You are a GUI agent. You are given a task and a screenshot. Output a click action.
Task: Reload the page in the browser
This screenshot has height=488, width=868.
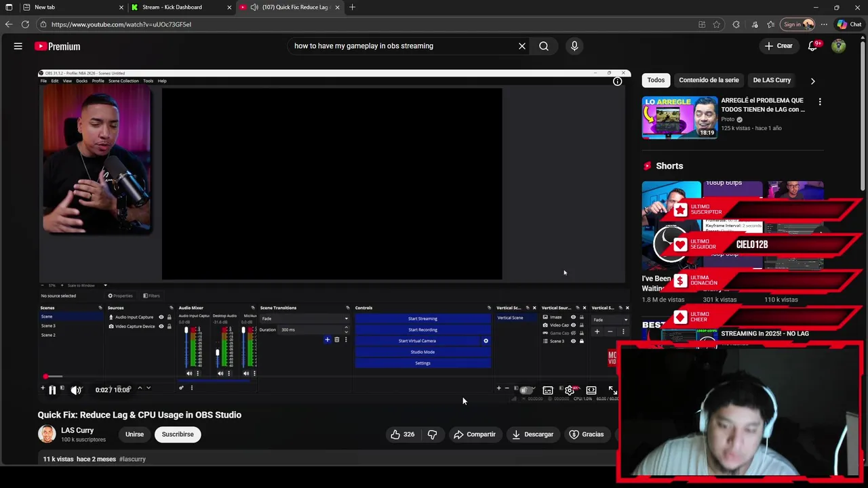25,24
